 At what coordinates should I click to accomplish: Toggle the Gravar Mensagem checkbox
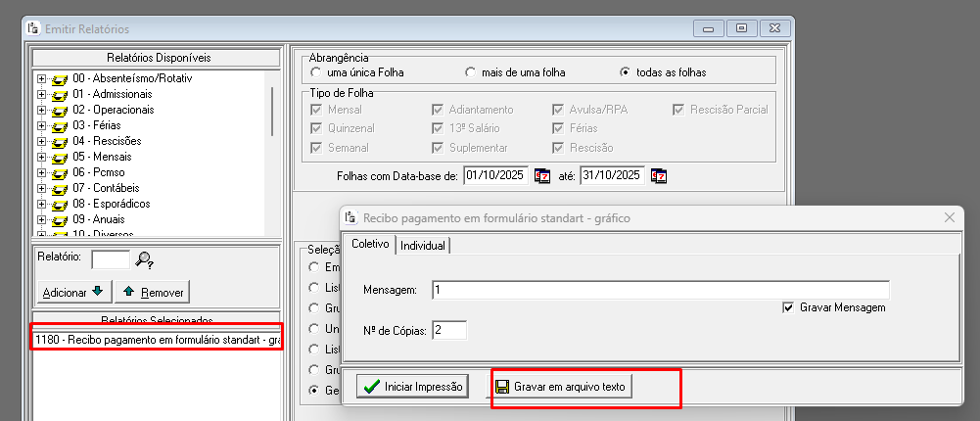click(788, 307)
